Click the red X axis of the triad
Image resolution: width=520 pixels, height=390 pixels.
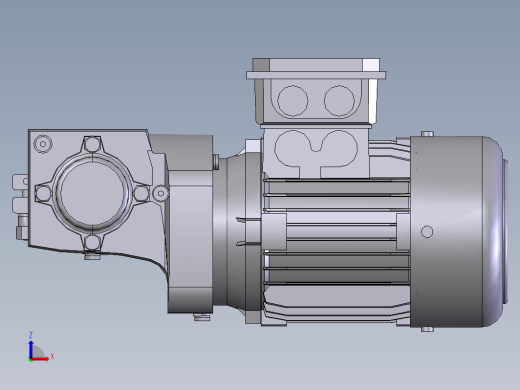(x=40, y=359)
